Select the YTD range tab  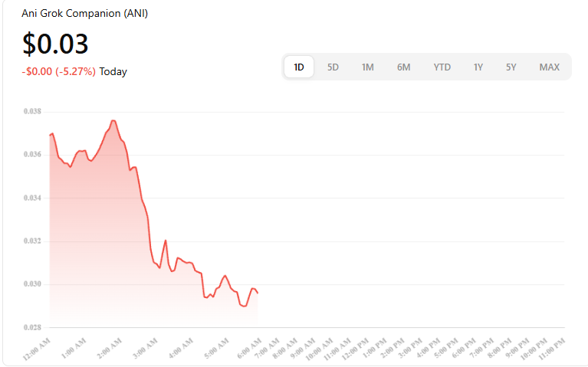point(442,67)
